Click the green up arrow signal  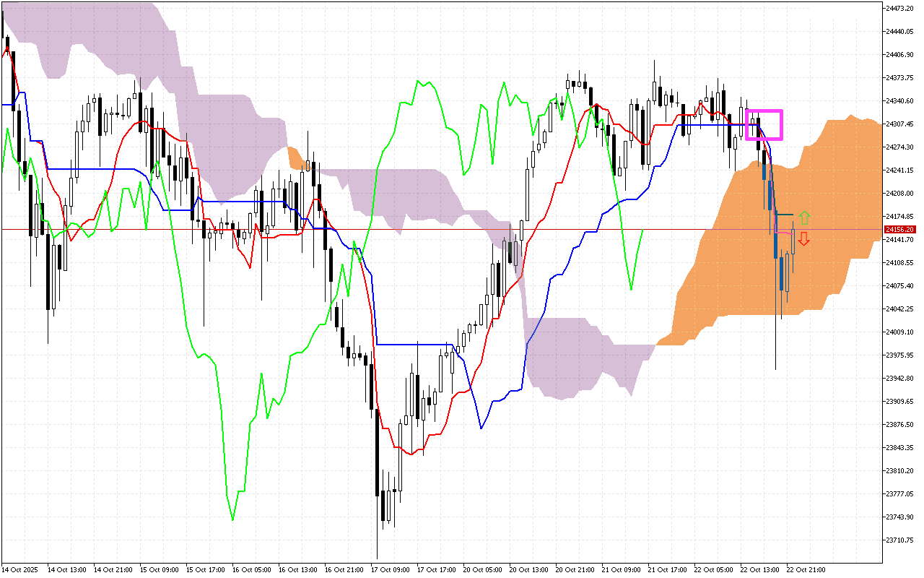coord(804,217)
